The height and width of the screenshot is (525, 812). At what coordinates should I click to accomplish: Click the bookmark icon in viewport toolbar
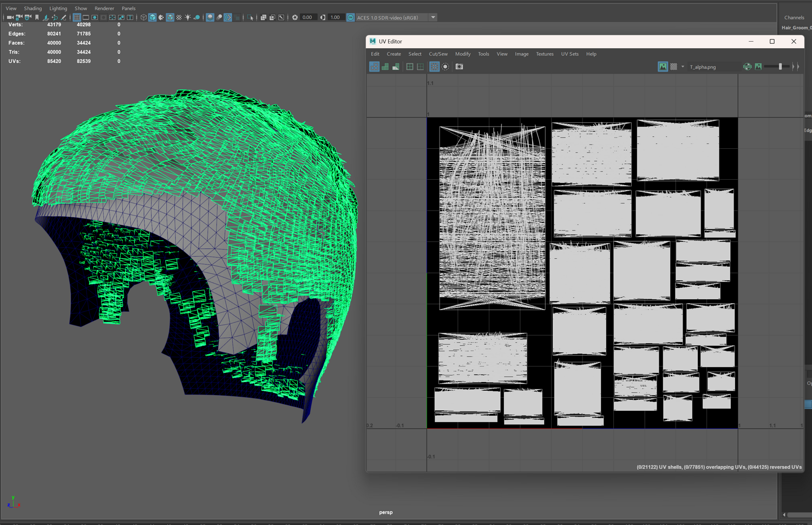[37, 18]
